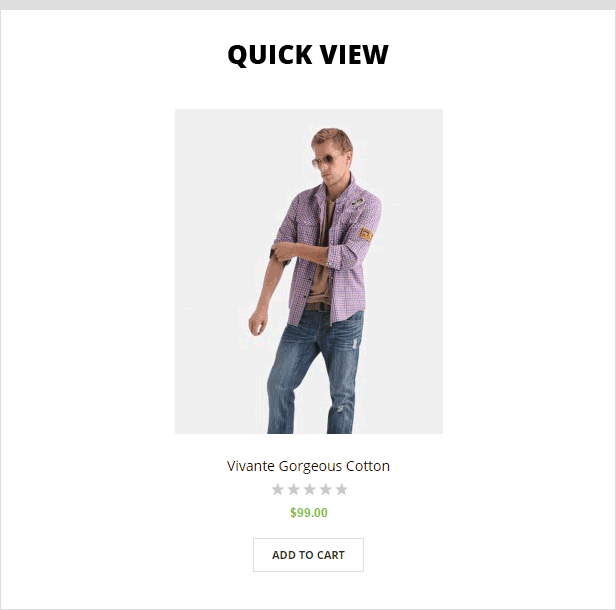Choose the third rating star
Screen dimensions: 616x610
(310, 489)
